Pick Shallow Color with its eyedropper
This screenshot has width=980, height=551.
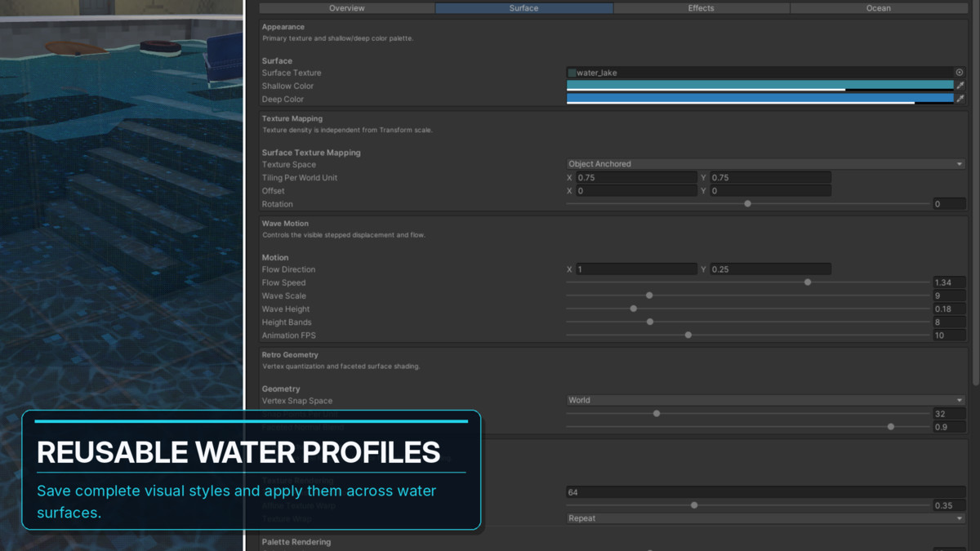pyautogui.click(x=960, y=86)
